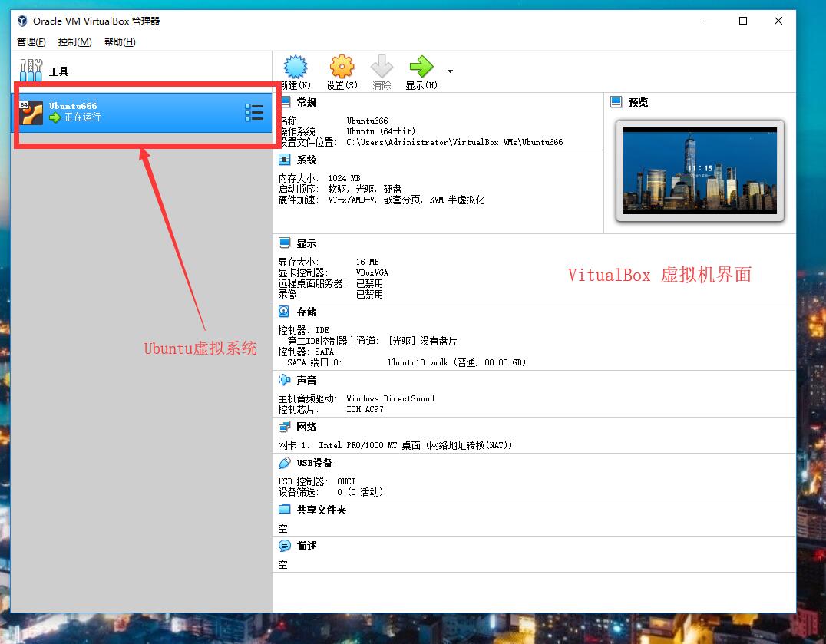Screen dimensions: 826x644
Task: Click the Windows DirectSound audio driver text
Action: click(390, 398)
